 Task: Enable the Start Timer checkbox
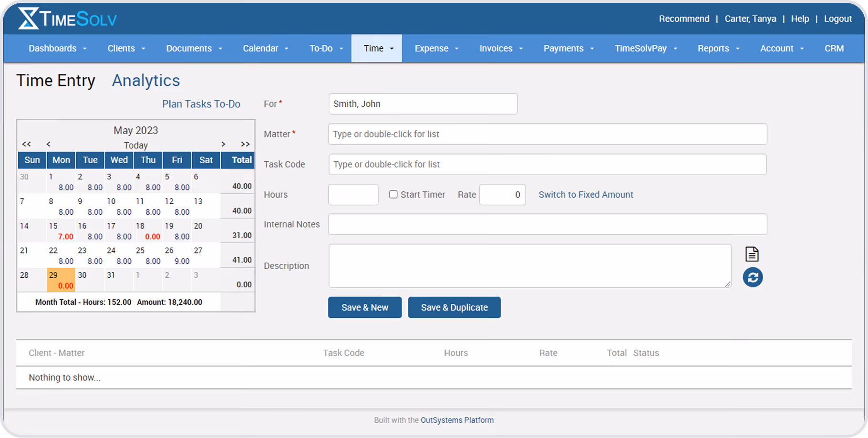pos(393,194)
